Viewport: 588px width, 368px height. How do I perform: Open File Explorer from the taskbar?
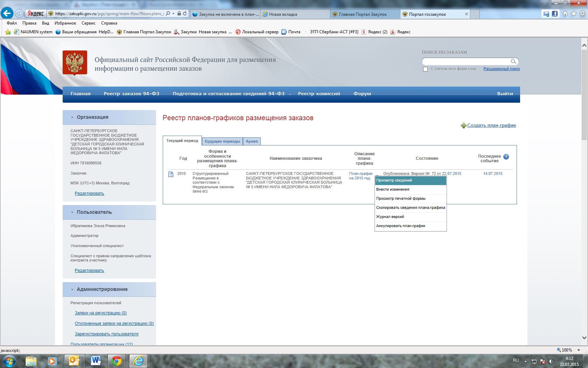pyautogui.click(x=31, y=361)
